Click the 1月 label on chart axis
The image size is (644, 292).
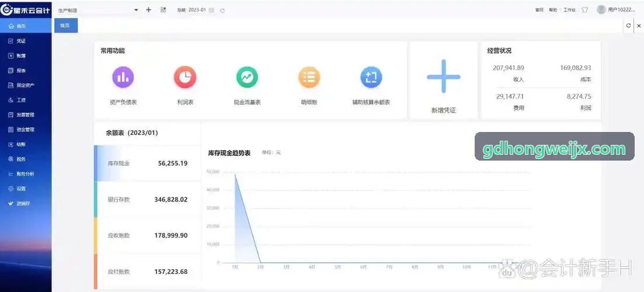click(235, 267)
